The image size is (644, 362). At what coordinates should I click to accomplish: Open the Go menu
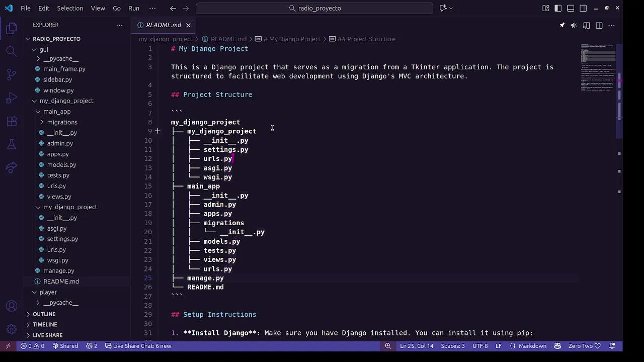pyautogui.click(x=117, y=8)
